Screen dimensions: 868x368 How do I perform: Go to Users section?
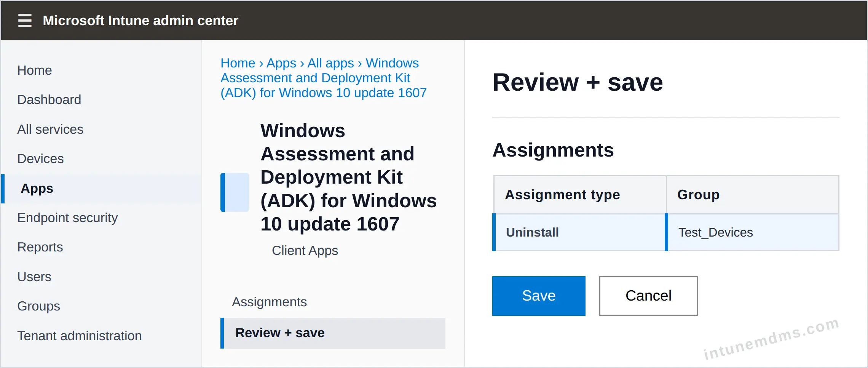click(x=34, y=277)
